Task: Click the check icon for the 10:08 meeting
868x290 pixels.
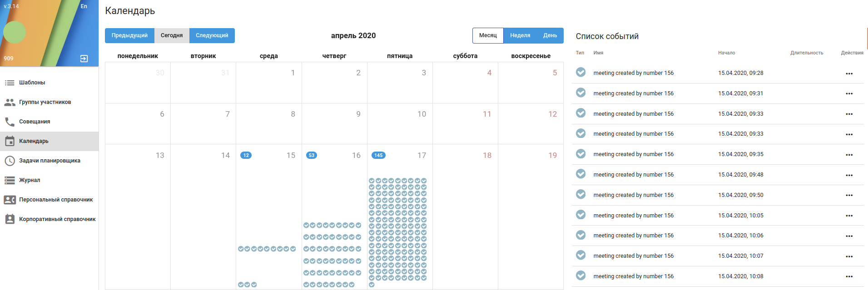Action: point(580,275)
